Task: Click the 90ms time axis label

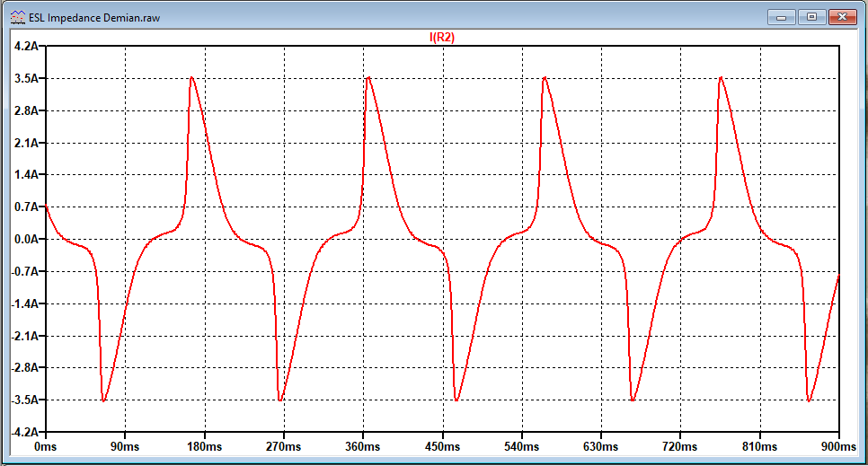Action: [125, 446]
